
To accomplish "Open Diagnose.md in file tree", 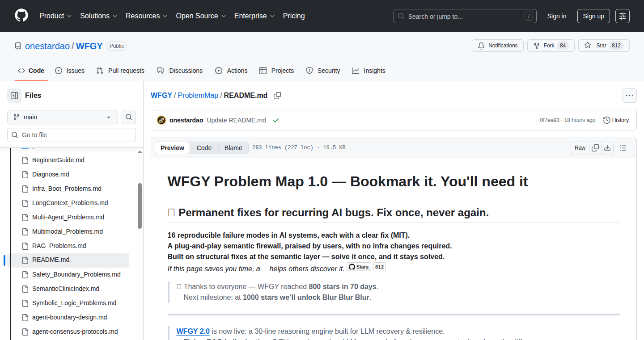I will pyautogui.click(x=51, y=174).
